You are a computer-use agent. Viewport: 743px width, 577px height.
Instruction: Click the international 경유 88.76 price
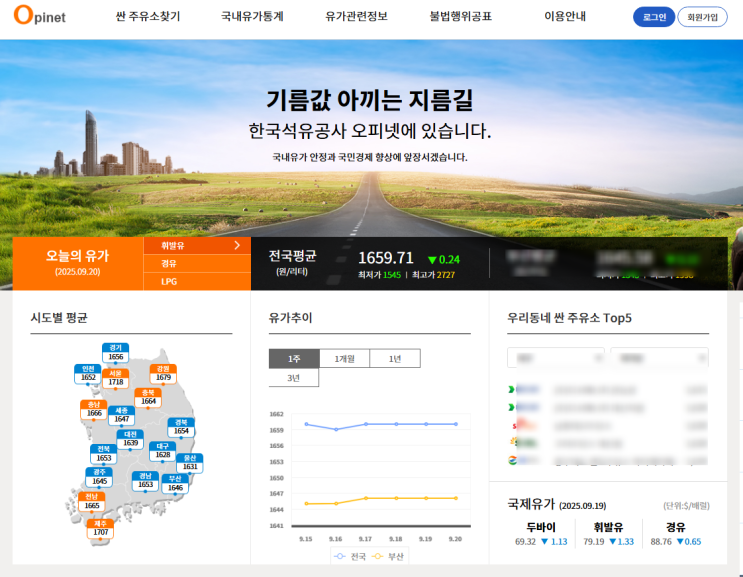pyautogui.click(x=661, y=541)
